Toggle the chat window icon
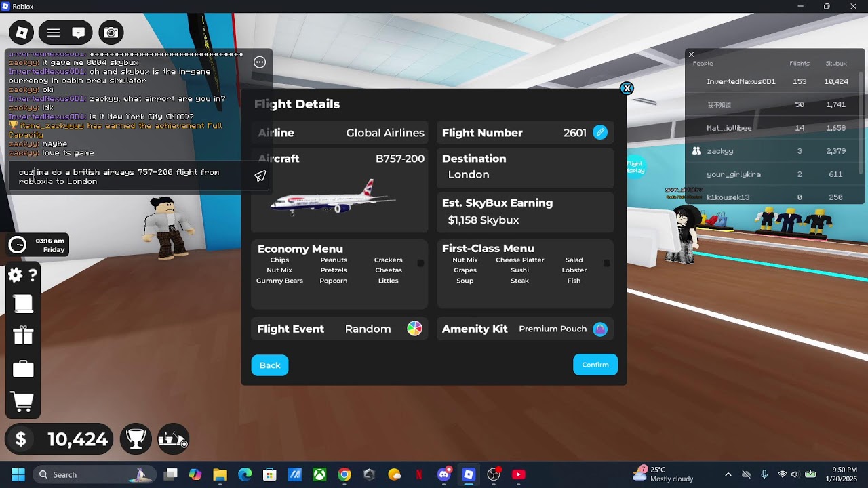 (78, 32)
